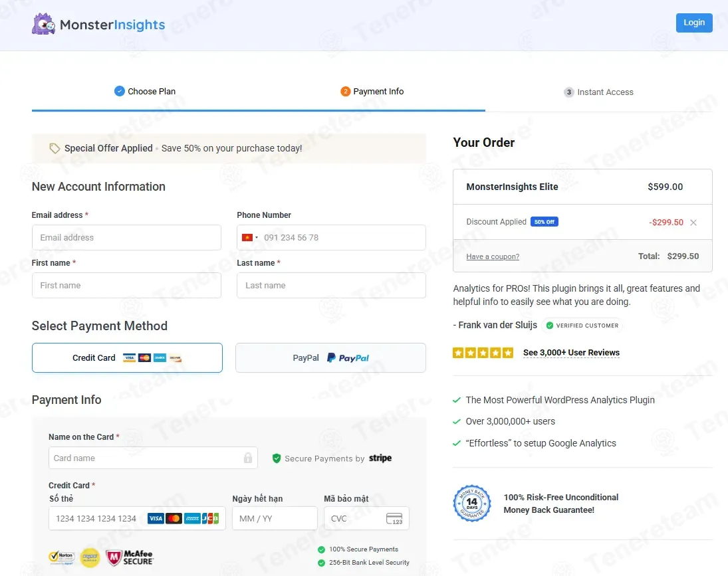Image resolution: width=728 pixels, height=576 pixels.
Task: Click into the Last name field
Action: [331, 285]
